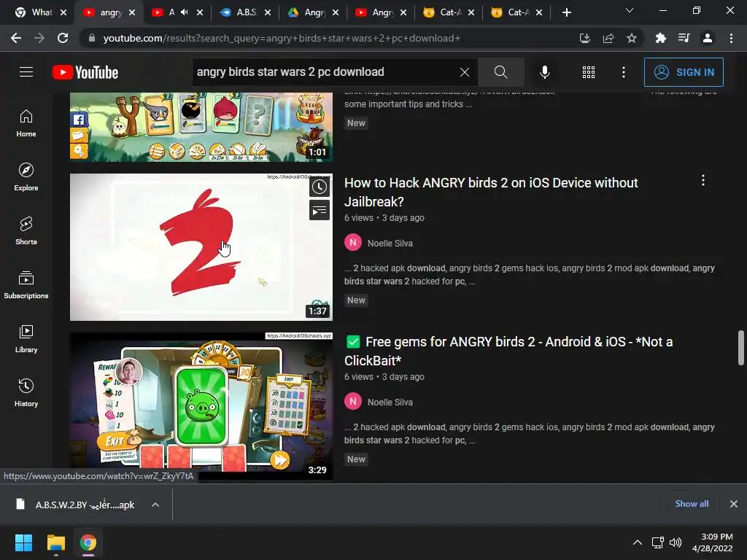The width and height of the screenshot is (747, 560).
Task: Click the page vertical scrollbar thumb
Action: click(x=741, y=348)
